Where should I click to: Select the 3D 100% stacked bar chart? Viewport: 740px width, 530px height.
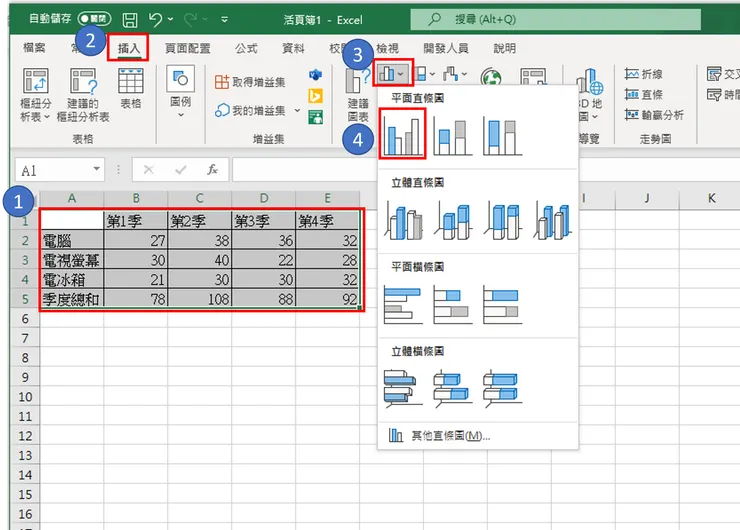coord(503,388)
